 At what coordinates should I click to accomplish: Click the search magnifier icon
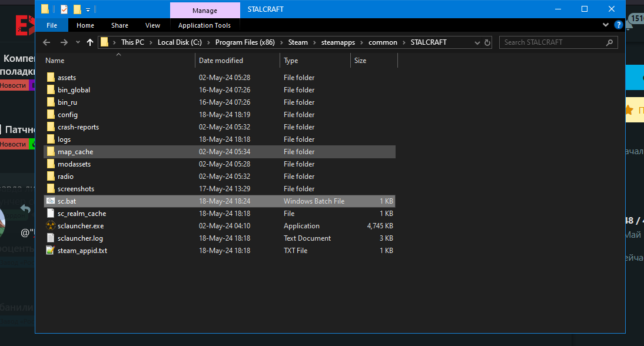(609, 42)
